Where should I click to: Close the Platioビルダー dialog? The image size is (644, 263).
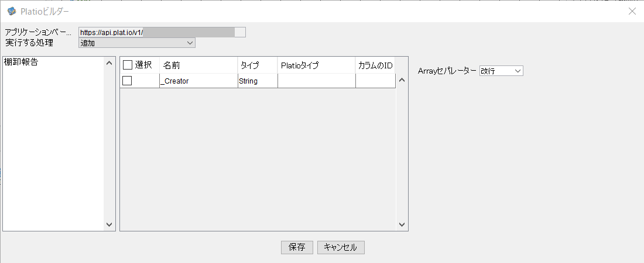(632, 11)
